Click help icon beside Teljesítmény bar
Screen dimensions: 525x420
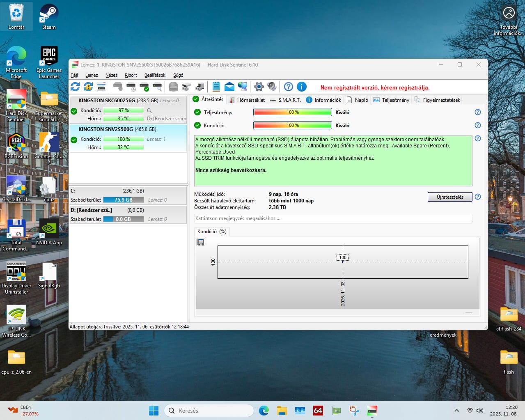[478, 112]
